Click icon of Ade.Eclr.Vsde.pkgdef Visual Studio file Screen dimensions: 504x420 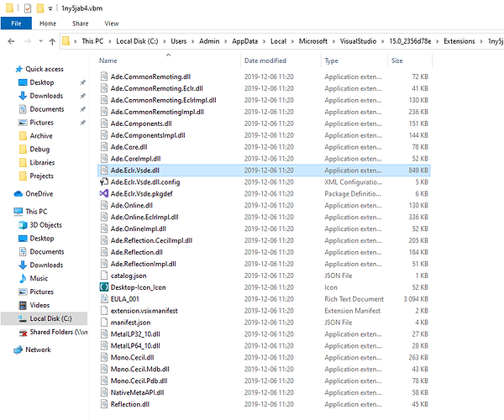pyautogui.click(x=104, y=194)
